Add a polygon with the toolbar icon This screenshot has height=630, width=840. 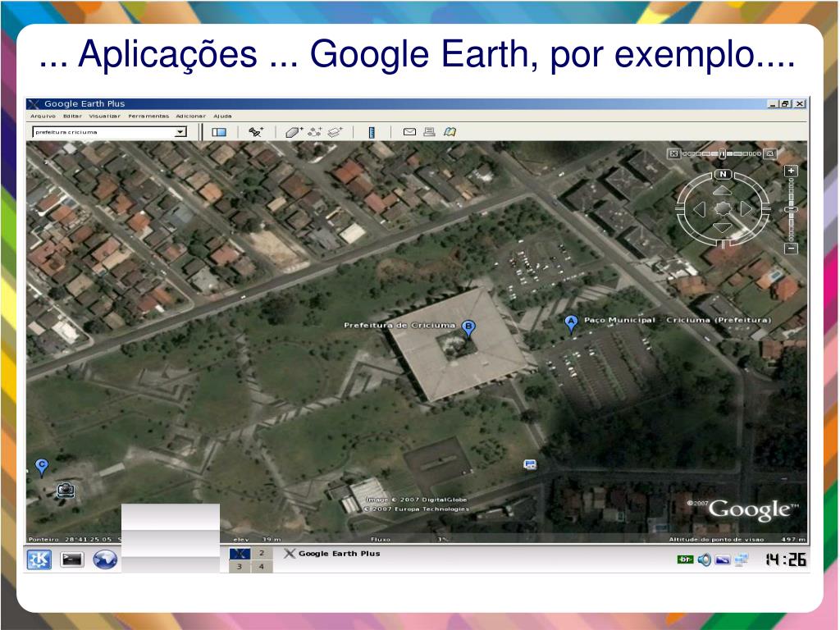[294, 132]
